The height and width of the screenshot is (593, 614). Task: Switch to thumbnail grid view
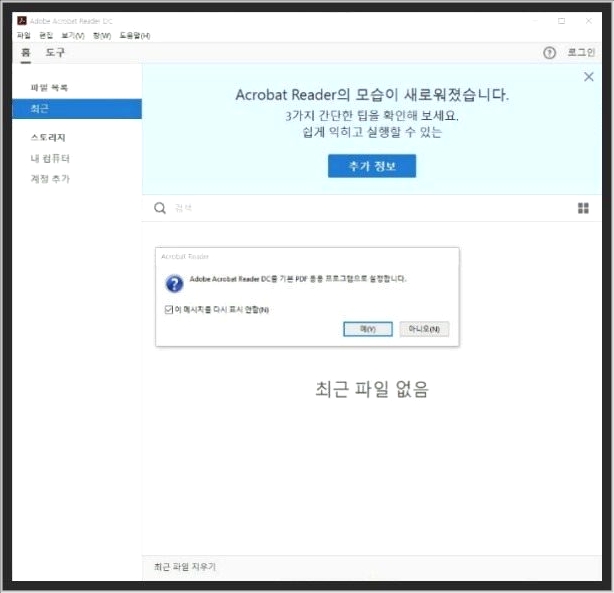click(583, 208)
